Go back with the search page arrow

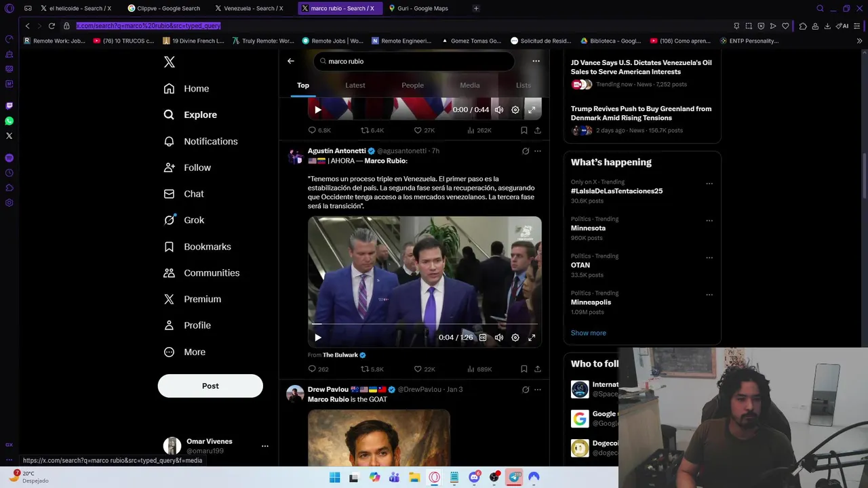[291, 61]
